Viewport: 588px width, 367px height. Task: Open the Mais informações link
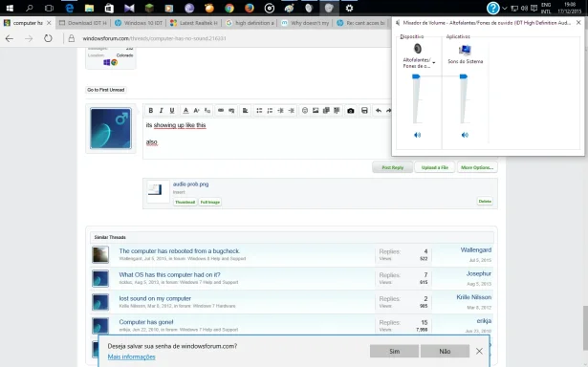click(131, 356)
